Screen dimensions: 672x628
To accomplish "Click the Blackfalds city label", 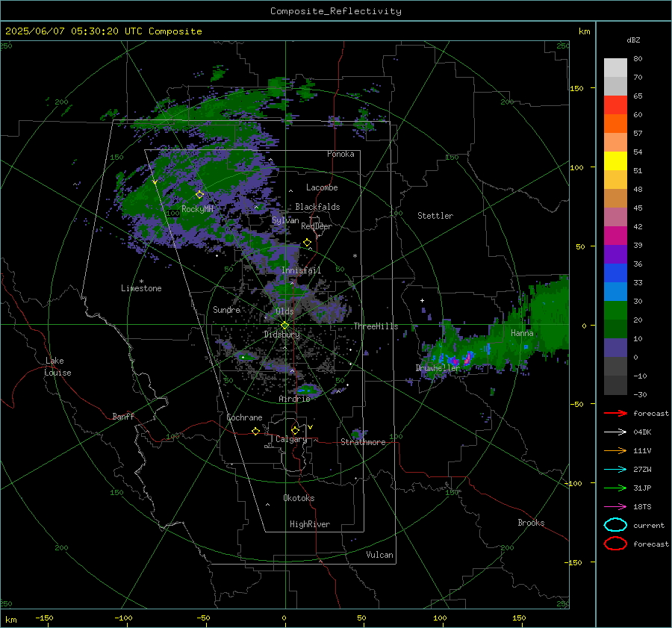I will coord(317,207).
